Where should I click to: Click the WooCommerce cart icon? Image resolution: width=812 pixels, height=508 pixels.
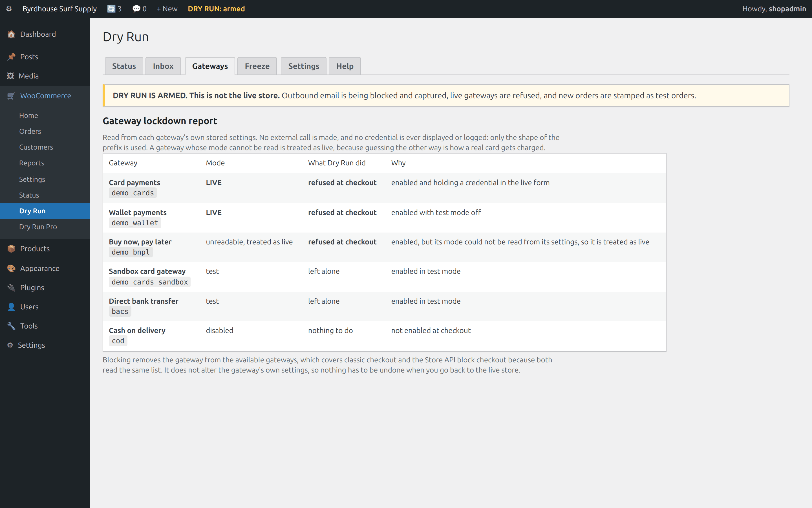11,96
